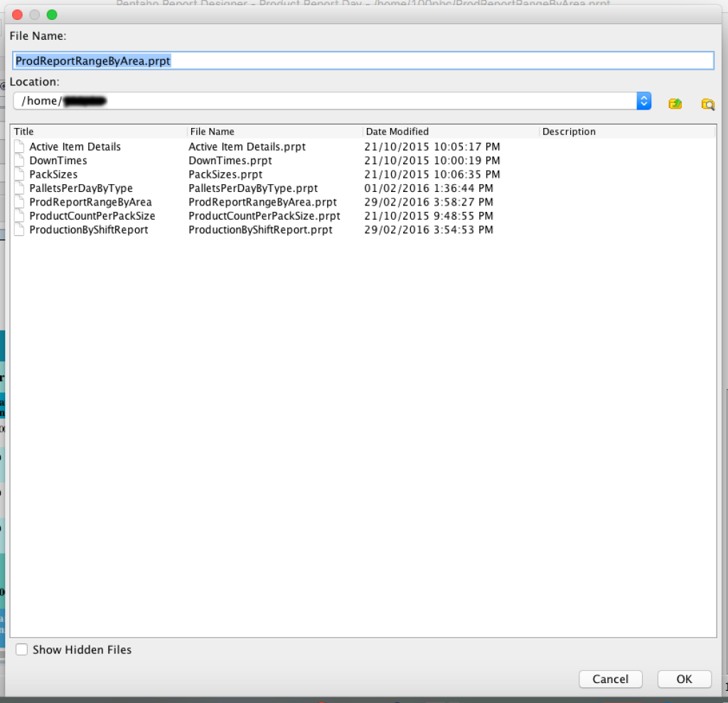Click date 21/10/2015 10:05:17 PM
This screenshot has width=728, height=703.
click(432, 146)
